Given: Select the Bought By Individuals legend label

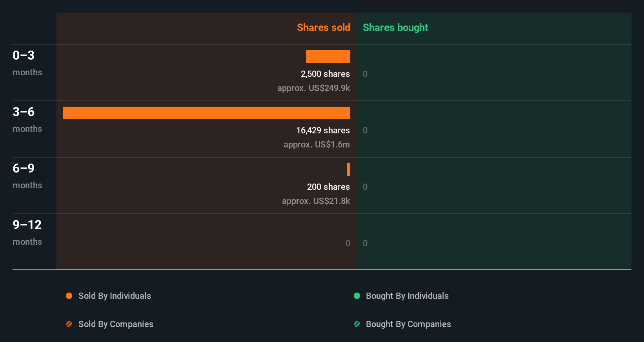Looking at the screenshot, I should pos(407,296).
